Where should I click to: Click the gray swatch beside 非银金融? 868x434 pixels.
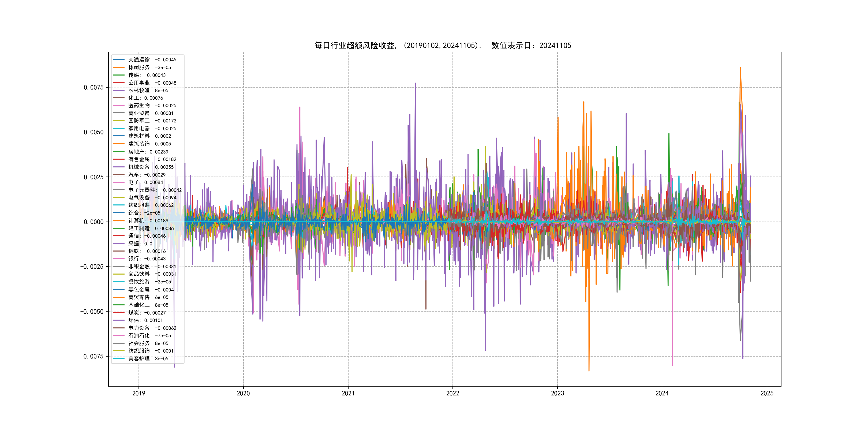(119, 266)
